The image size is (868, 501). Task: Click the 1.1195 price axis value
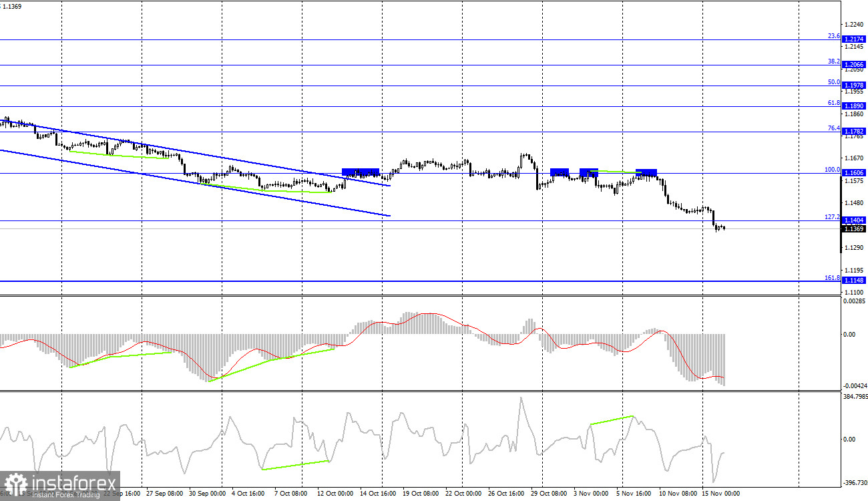[855, 270]
